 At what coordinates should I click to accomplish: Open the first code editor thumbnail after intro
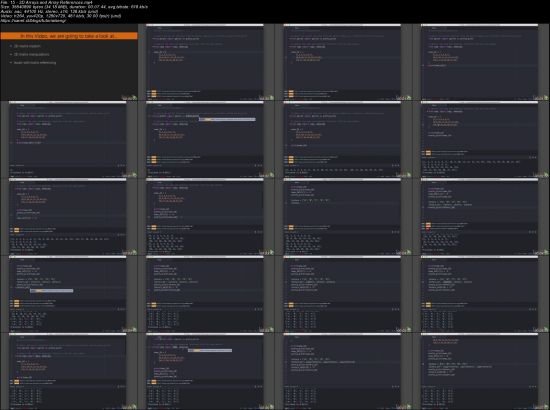point(206,62)
